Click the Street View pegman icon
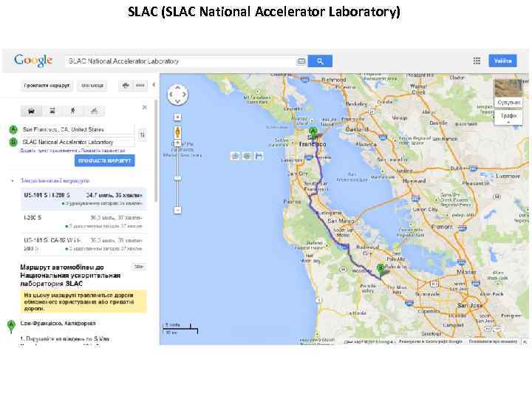 (177, 133)
